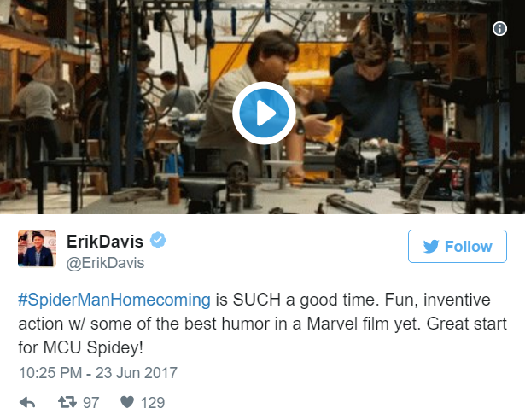Click the wrench on the workshop table in the video

pos(350,204)
